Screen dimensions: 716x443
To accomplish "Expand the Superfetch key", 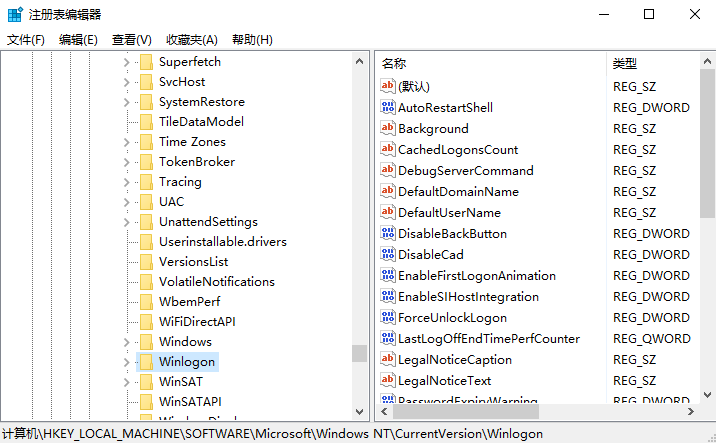I will pos(126,62).
